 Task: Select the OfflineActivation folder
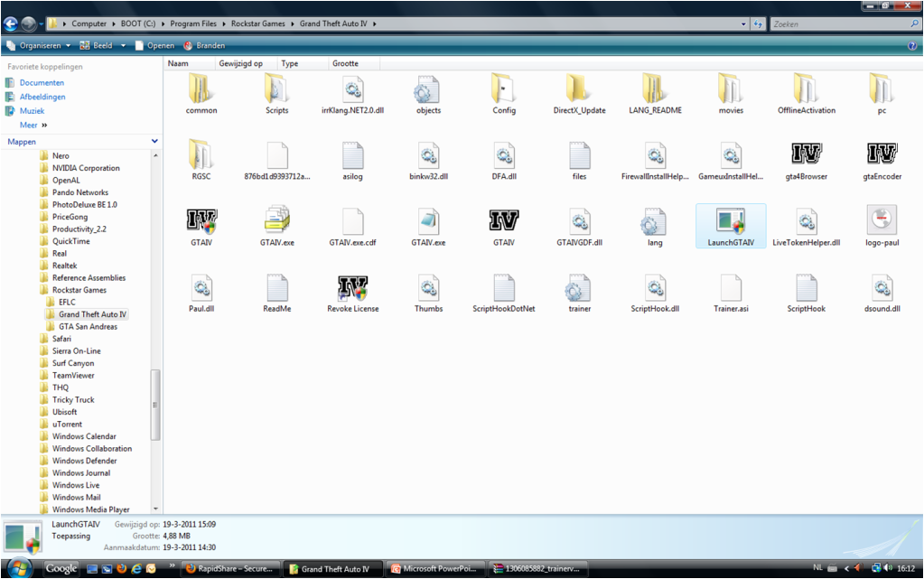(807, 94)
